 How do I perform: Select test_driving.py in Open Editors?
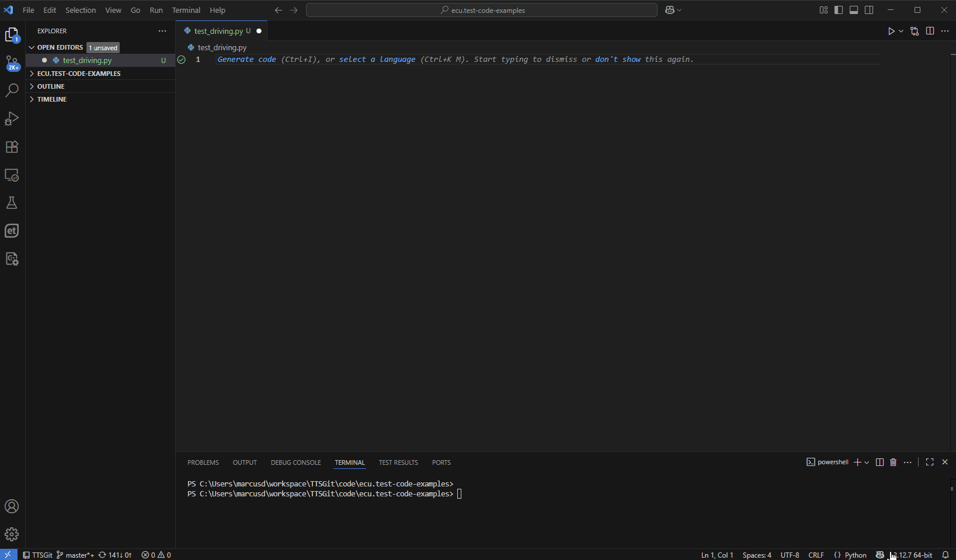coord(87,60)
